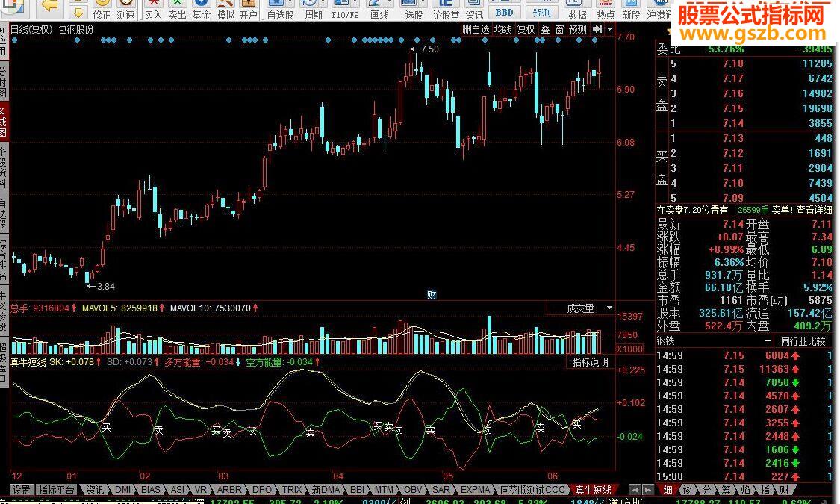Click the 钢铁 industry label
The height and width of the screenshot is (504, 840).
coord(665,340)
